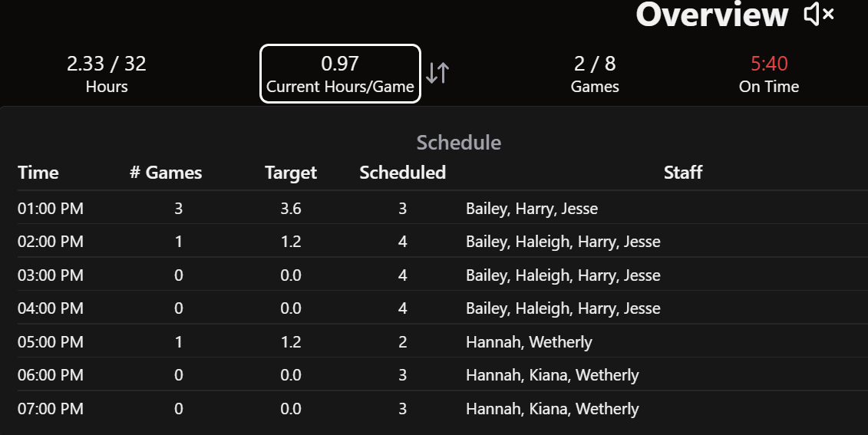This screenshot has height=435, width=868.
Task: Click the Staff column header
Action: pos(683,173)
